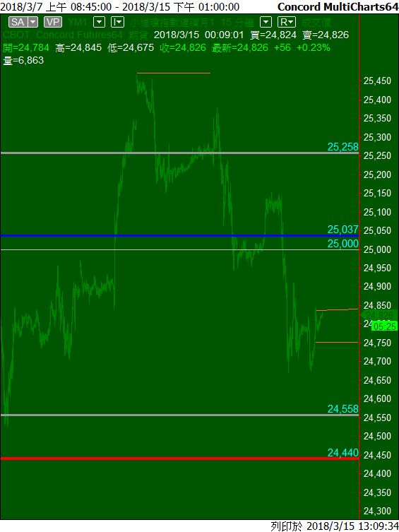
Task: Click the 期貨 category label
Action: point(138,35)
